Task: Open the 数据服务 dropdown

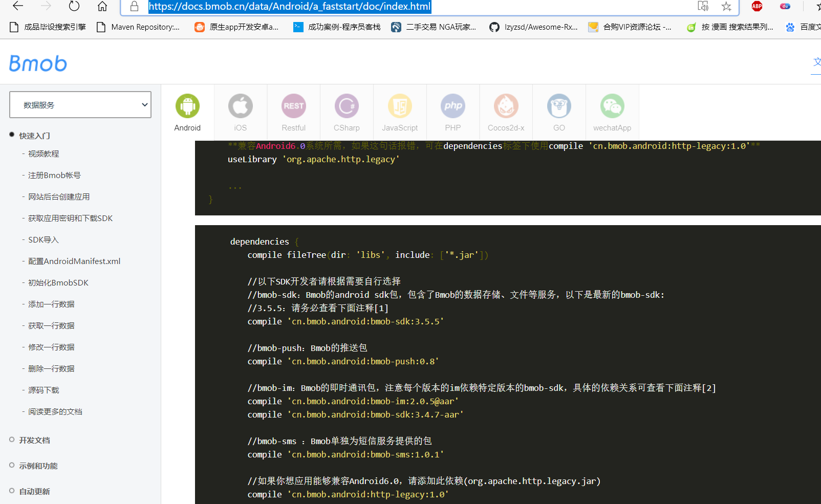Action: click(x=80, y=105)
